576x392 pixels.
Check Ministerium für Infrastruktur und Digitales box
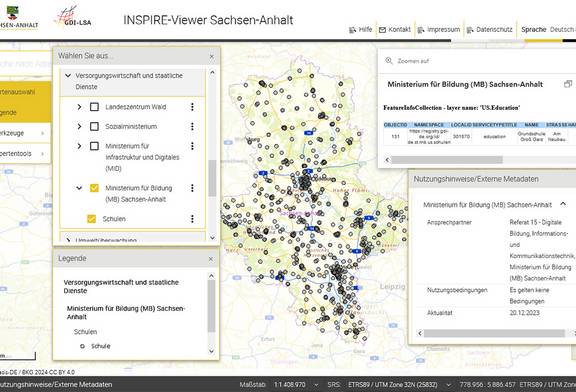tap(94, 146)
